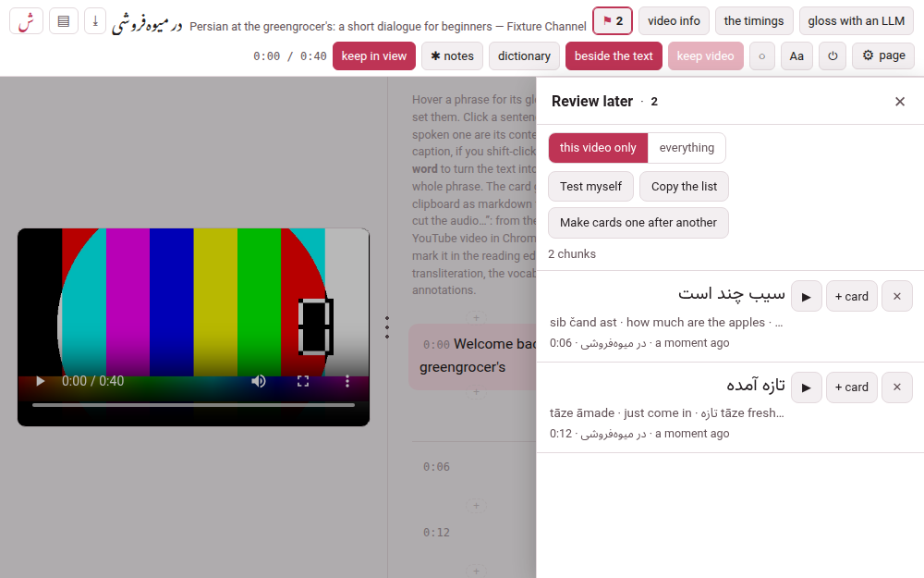Open the video player's three-dot options menu
Screen dimensions: 924x578
347,381
